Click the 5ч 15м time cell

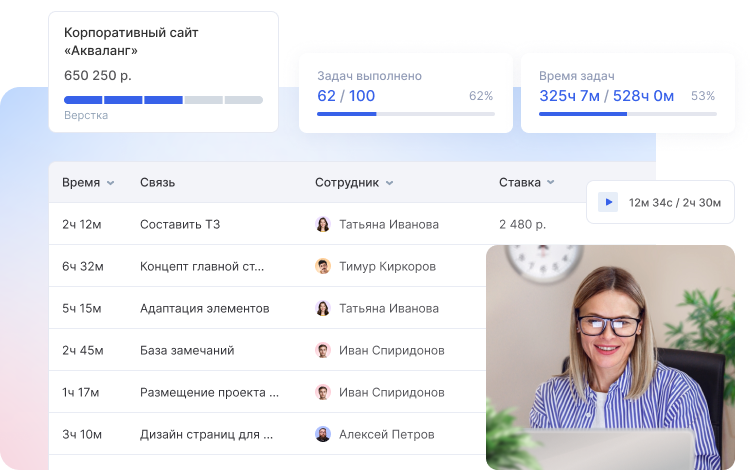82,308
